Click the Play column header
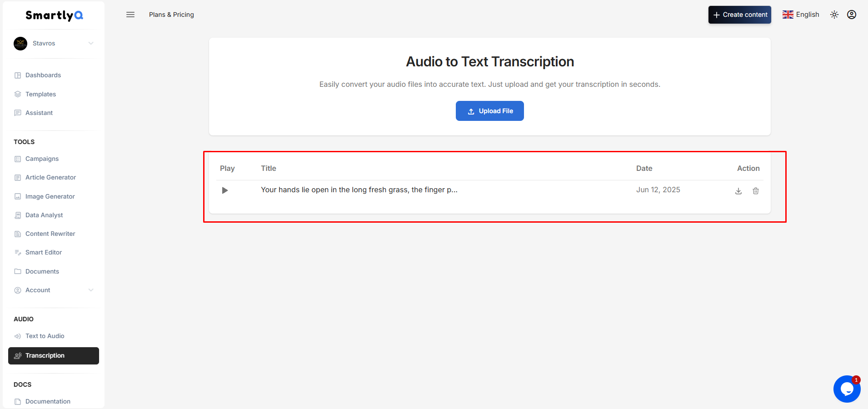 (227, 168)
